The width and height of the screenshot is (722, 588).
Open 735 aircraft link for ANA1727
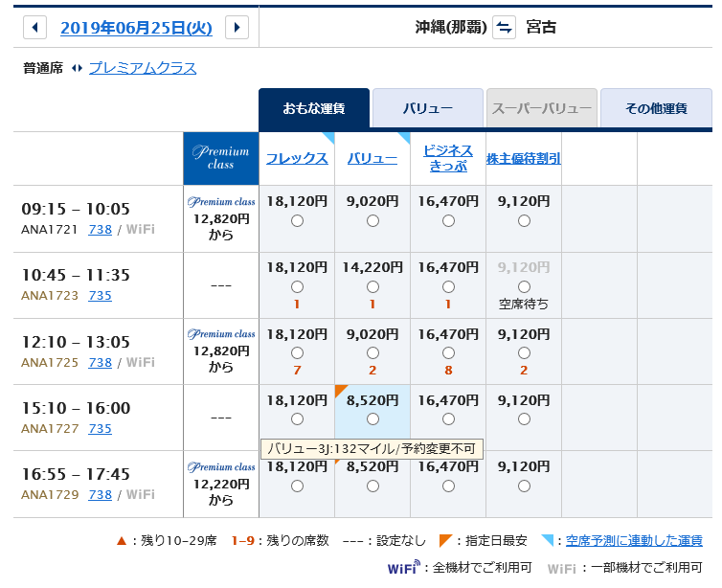pos(100,428)
